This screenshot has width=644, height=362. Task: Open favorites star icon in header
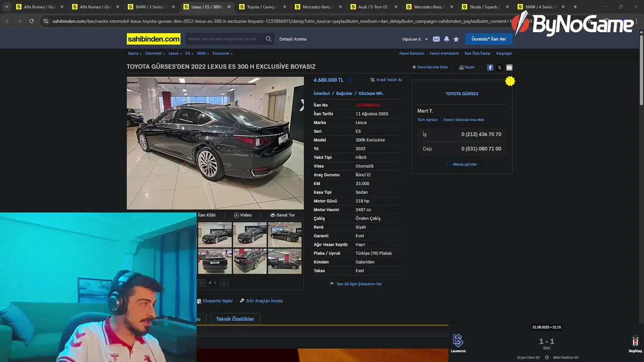click(456, 39)
